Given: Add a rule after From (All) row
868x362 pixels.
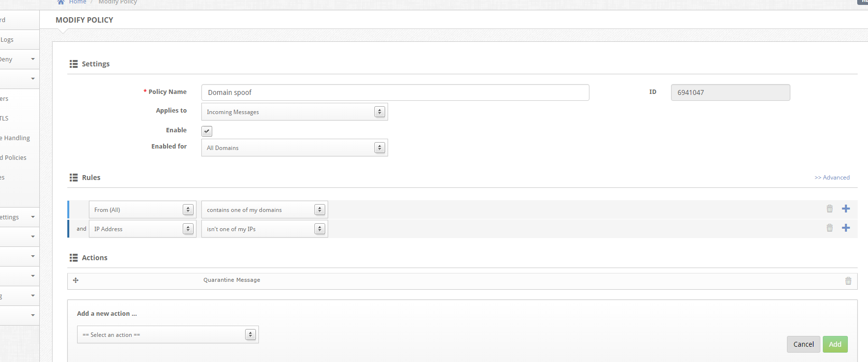Looking at the screenshot, I should [x=846, y=209].
